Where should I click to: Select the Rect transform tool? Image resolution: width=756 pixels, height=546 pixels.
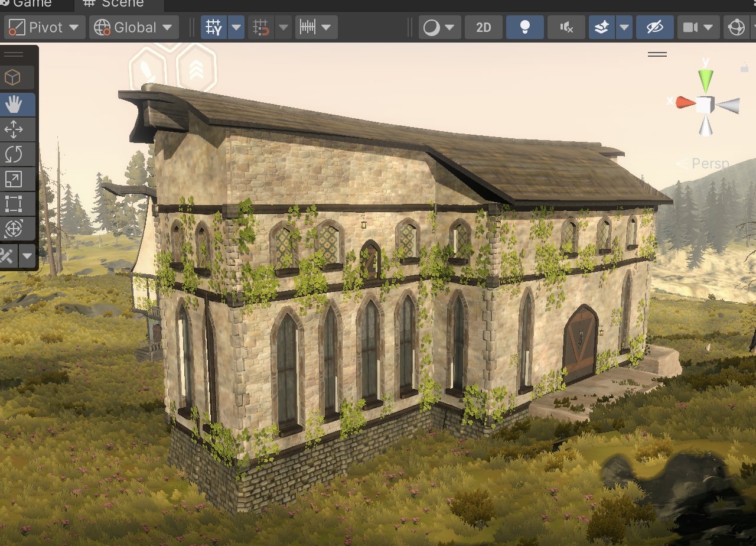pos(14,204)
